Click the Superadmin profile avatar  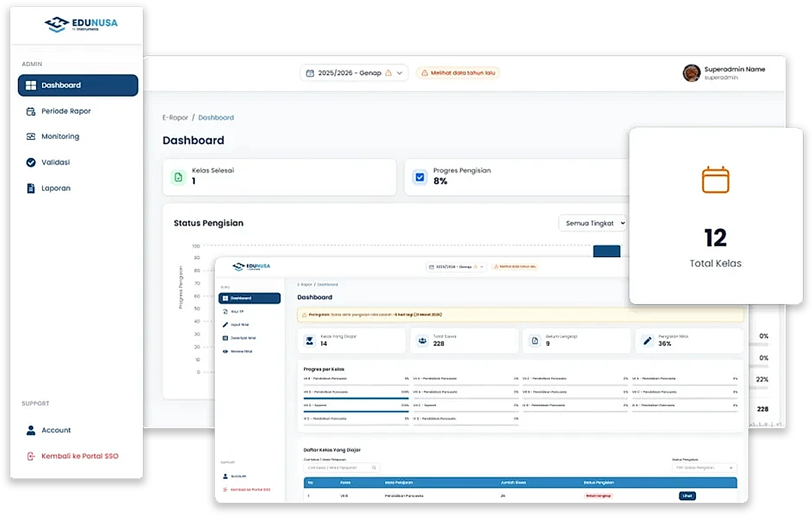coord(691,73)
